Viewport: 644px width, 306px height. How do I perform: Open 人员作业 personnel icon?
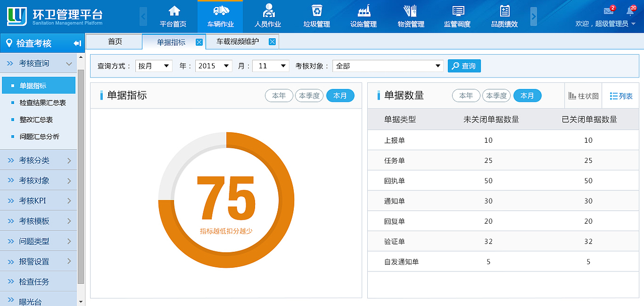[x=268, y=11]
